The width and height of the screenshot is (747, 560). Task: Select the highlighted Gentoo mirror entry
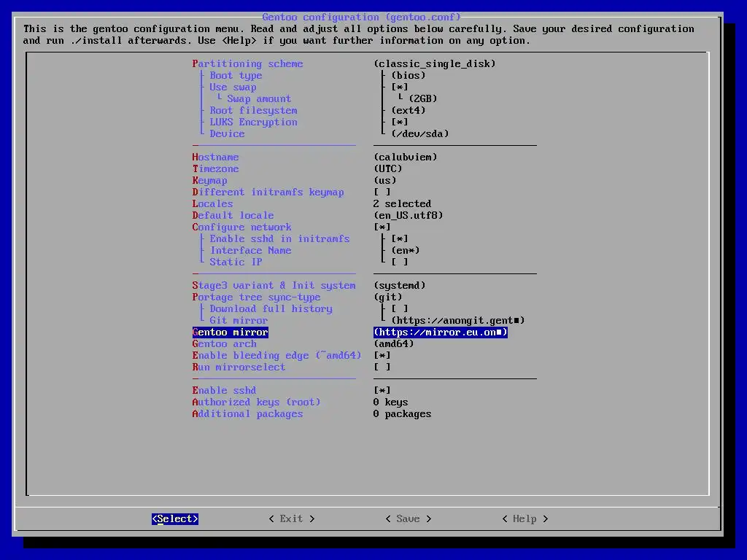click(x=230, y=332)
